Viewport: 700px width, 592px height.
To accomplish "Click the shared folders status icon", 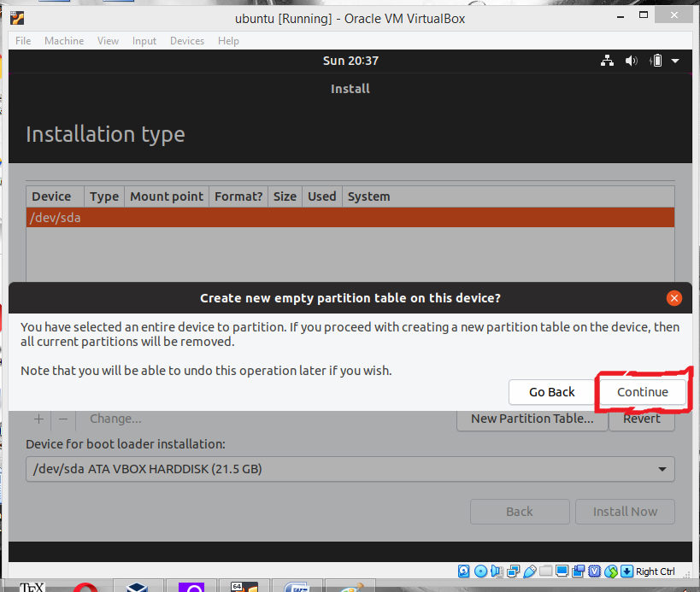I will tap(545, 571).
